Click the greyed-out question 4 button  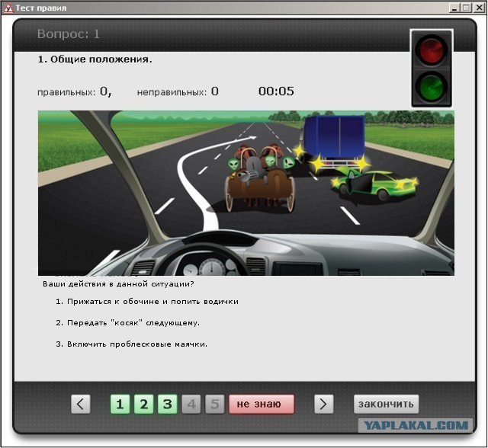[191, 404]
